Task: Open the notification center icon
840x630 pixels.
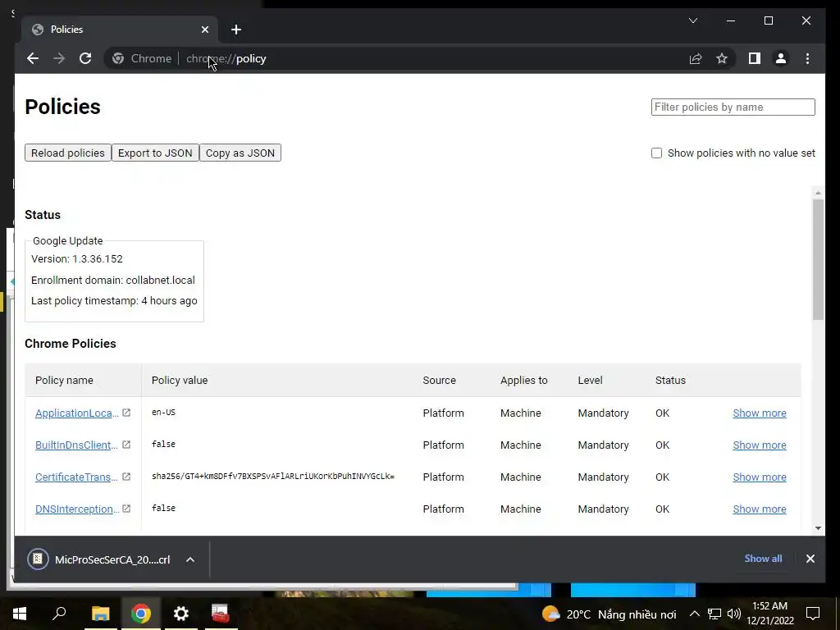Action: [x=813, y=614]
